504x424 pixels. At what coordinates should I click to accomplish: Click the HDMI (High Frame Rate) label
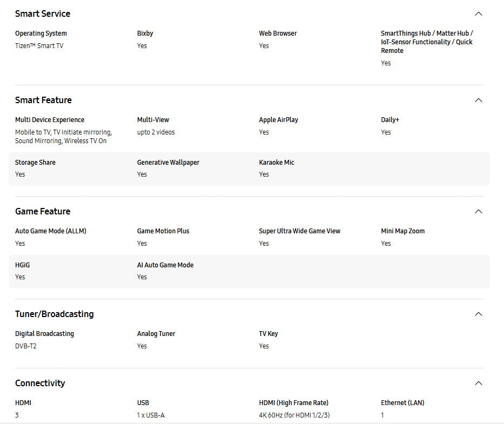point(293,403)
